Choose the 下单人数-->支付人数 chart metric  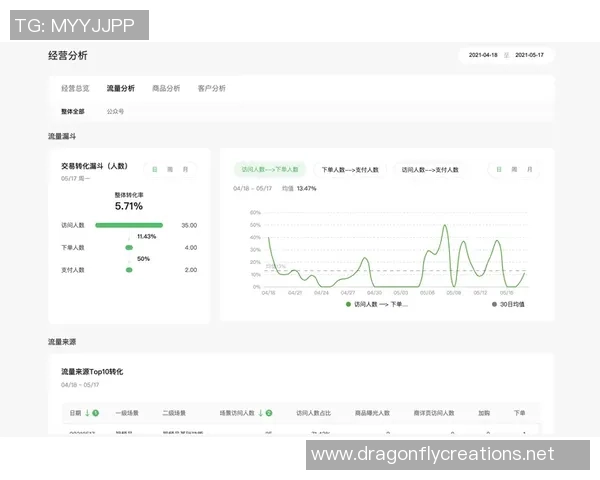pos(350,170)
